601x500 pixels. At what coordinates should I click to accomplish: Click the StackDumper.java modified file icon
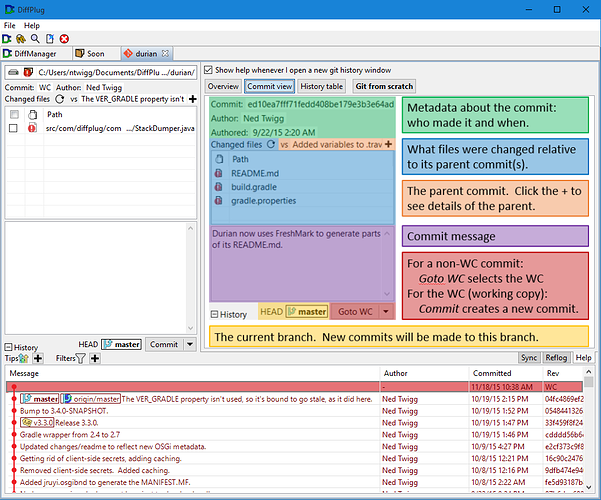click(32, 128)
